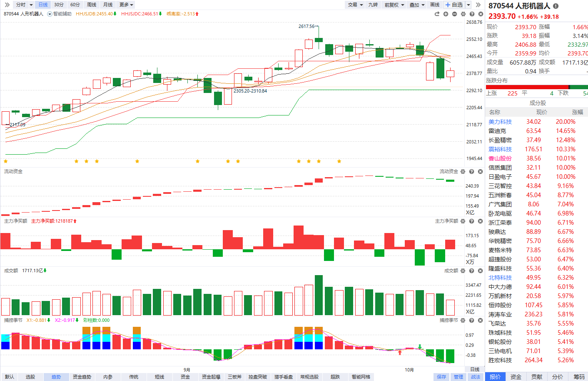Click the refresh arrow icon above chart
588x381 pixels.
point(437,14)
